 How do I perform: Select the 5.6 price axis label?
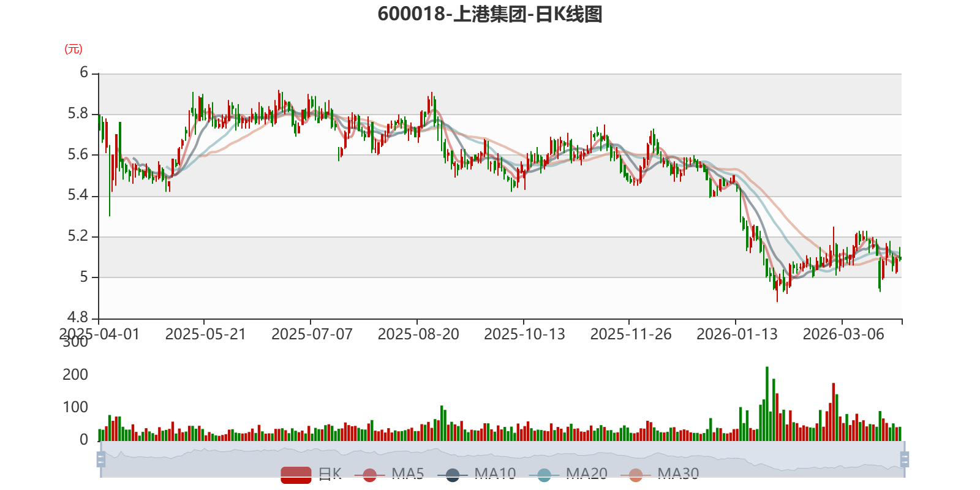(x=78, y=154)
